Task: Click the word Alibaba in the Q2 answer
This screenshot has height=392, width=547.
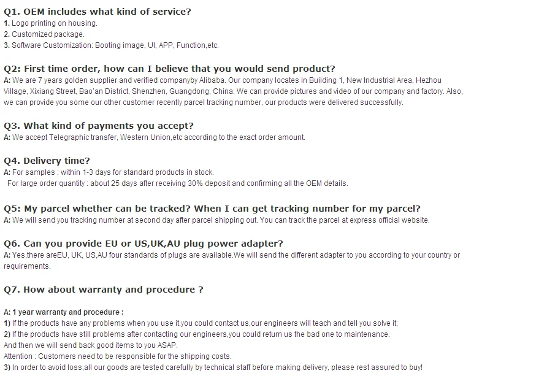Action: coord(212,80)
